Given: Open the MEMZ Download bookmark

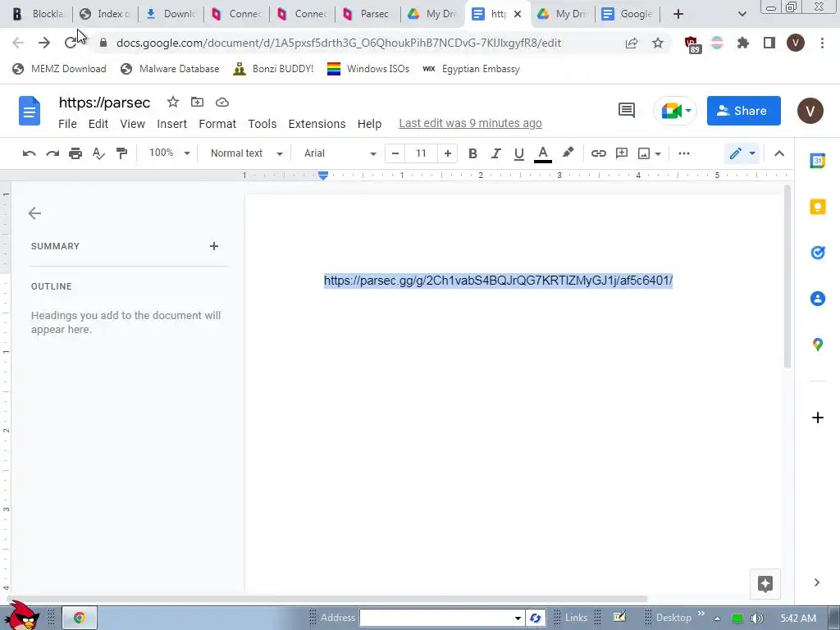Looking at the screenshot, I should tap(59, 69).
